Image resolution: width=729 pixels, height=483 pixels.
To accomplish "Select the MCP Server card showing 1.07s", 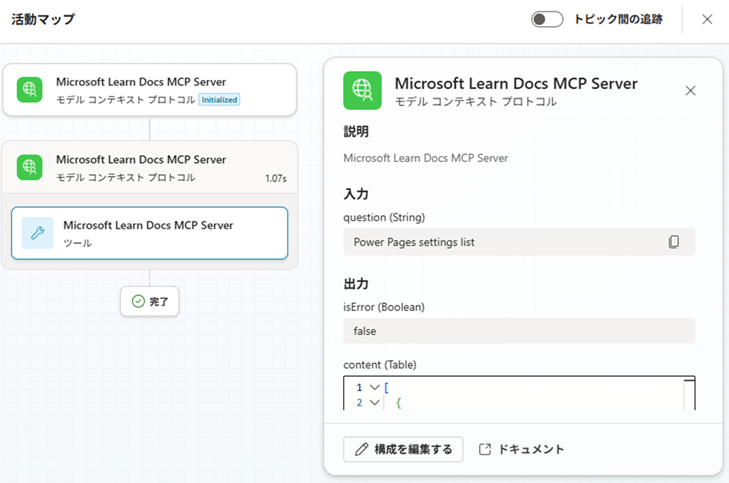I will (x=150, y=167).
